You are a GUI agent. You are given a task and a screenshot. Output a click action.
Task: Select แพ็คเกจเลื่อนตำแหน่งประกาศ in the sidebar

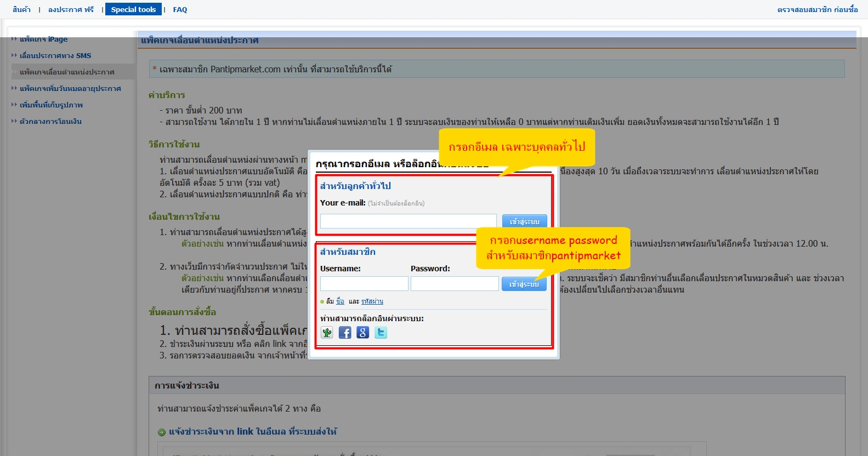coord(67,72)
